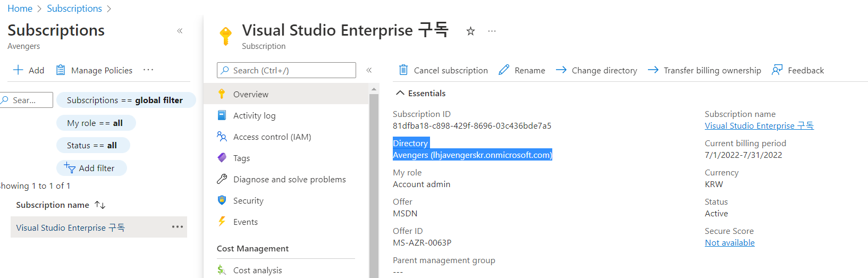The width and height of the screenshot is (868, 278).
Task: Open the Overview menu item
Action: 286,94
